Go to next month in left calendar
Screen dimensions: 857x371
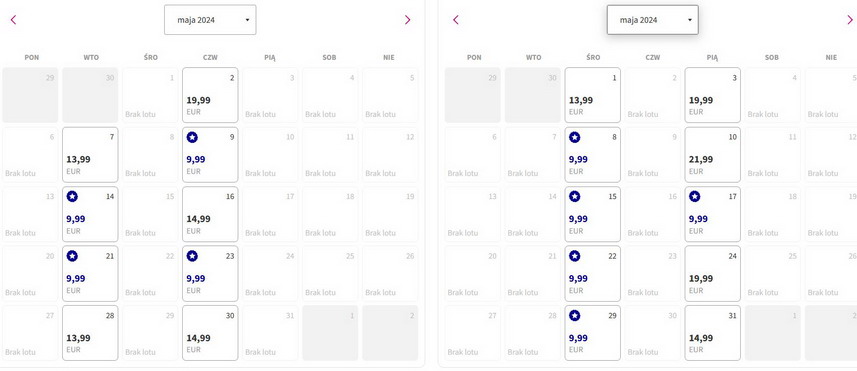click(407, 20)
